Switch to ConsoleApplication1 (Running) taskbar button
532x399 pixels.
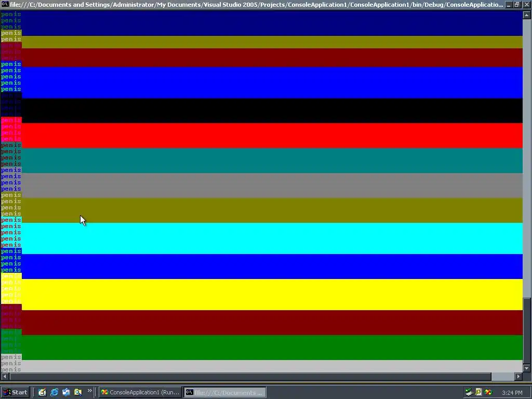coord(140,392)
